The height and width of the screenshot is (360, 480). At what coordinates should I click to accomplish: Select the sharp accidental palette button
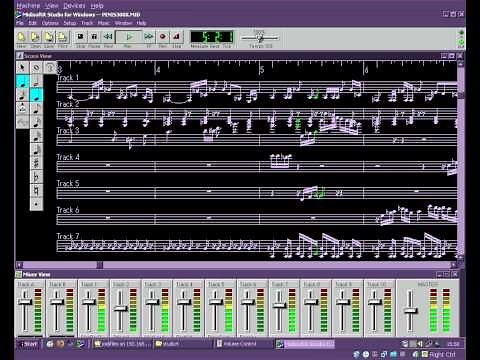point(36,164)
